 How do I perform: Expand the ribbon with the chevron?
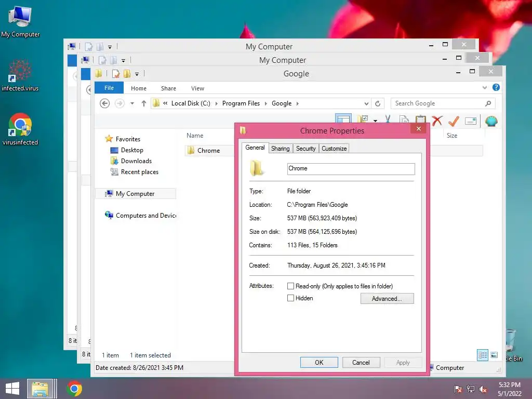[x=485, y=87]
